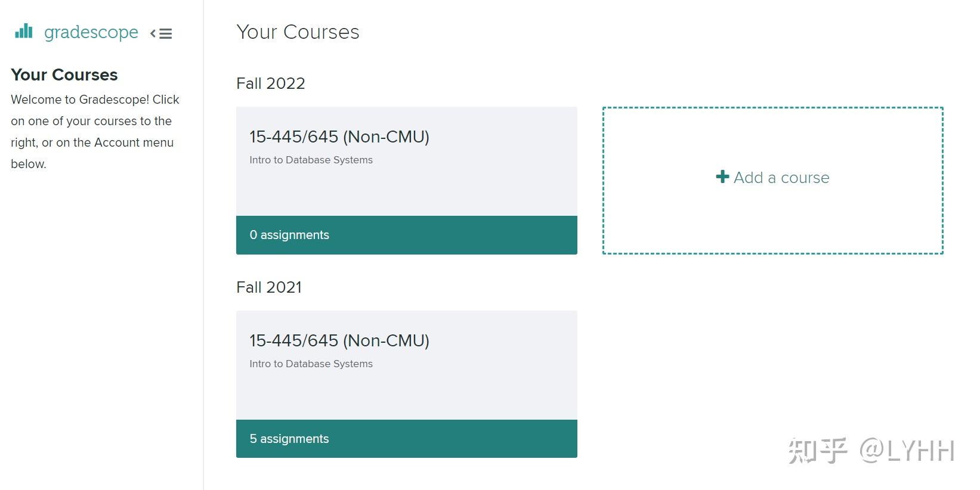Click the gradescope wordmark text
Screen dimensions: 980x490
point(91,32)
